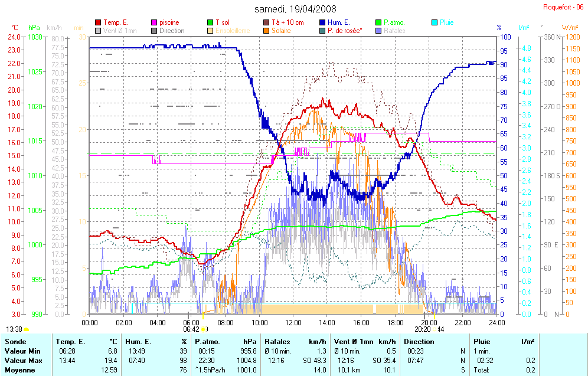Click the light grey Vent Ø 1mn legend swatch
Viewport: 588px width, 376px height.
98,31
